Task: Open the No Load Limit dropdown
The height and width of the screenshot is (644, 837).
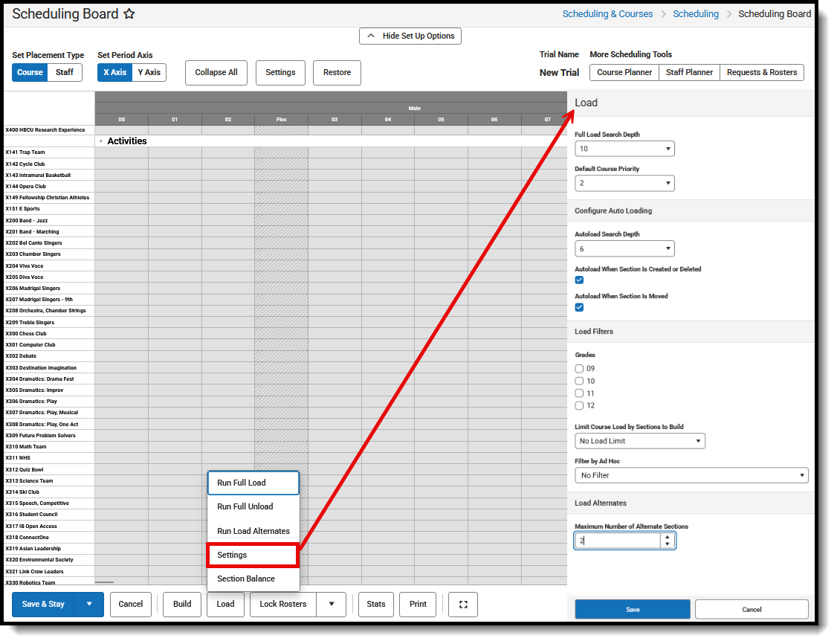Action: (639, 440)
